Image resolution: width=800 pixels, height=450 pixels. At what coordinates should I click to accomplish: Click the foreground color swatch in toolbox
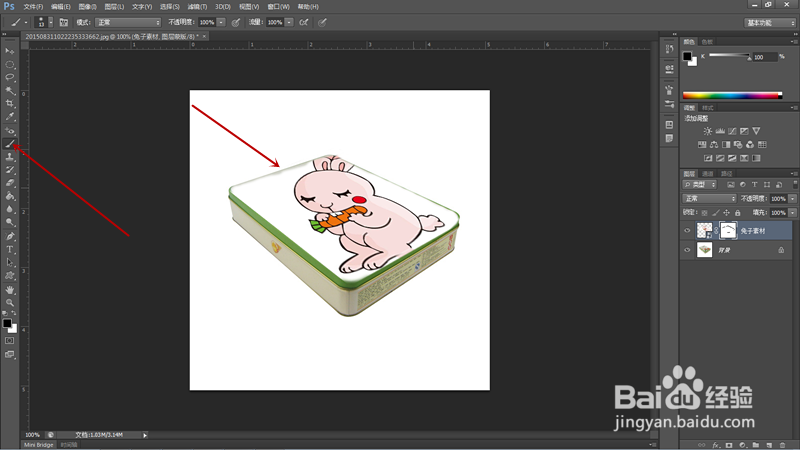(x=7, y=323)
